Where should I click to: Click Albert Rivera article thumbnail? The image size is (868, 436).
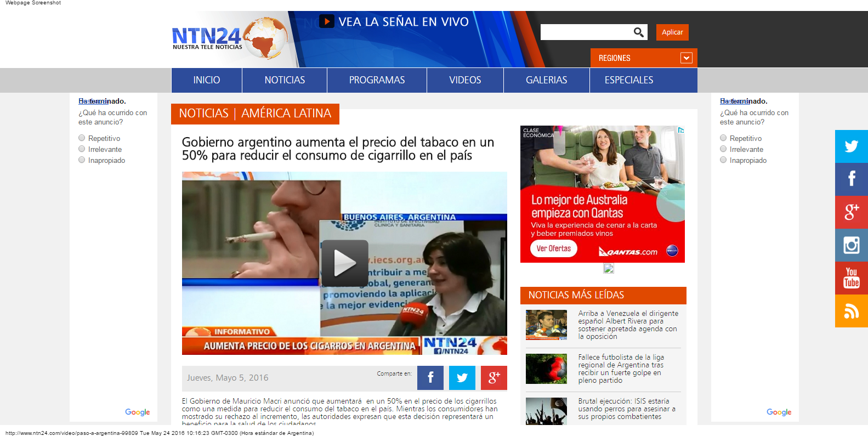pyautogui.click(x=546, y=325)
